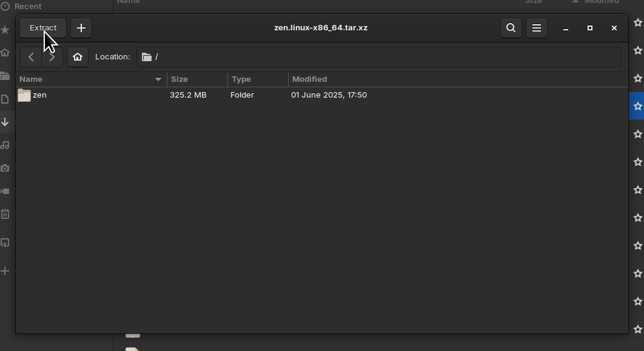Viewport: 644px width, 351px height.
Task: Go to archive home location button
Action: tap(78, 57)
